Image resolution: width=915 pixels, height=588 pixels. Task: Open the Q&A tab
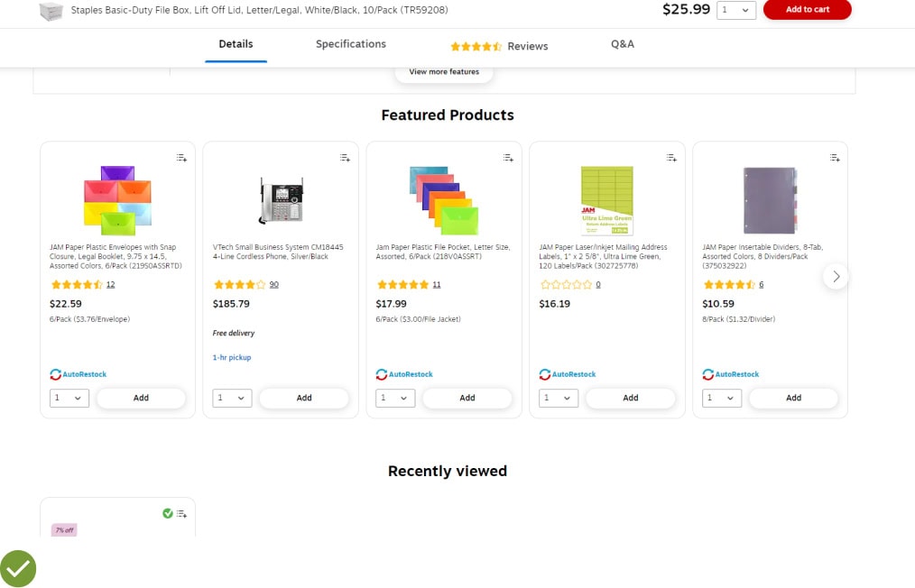622,44
